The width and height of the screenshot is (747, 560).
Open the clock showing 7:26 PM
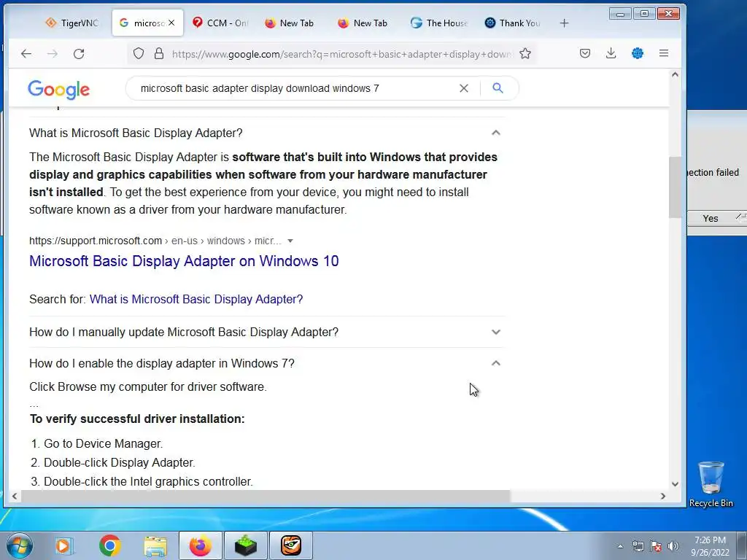(x=710, y=546)
